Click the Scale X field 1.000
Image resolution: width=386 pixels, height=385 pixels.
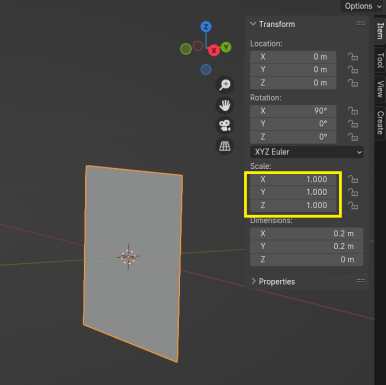[x=293, y=179]
